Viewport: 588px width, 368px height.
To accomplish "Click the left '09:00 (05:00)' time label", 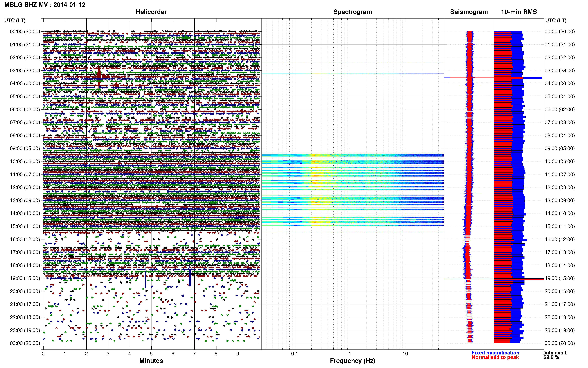I will (x=25, y=148).
